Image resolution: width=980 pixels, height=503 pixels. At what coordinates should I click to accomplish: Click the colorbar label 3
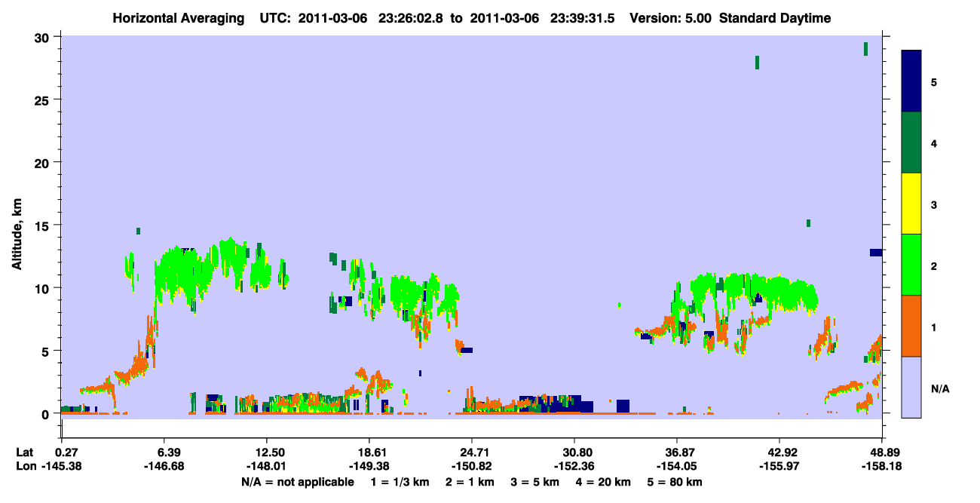point(935,204)
